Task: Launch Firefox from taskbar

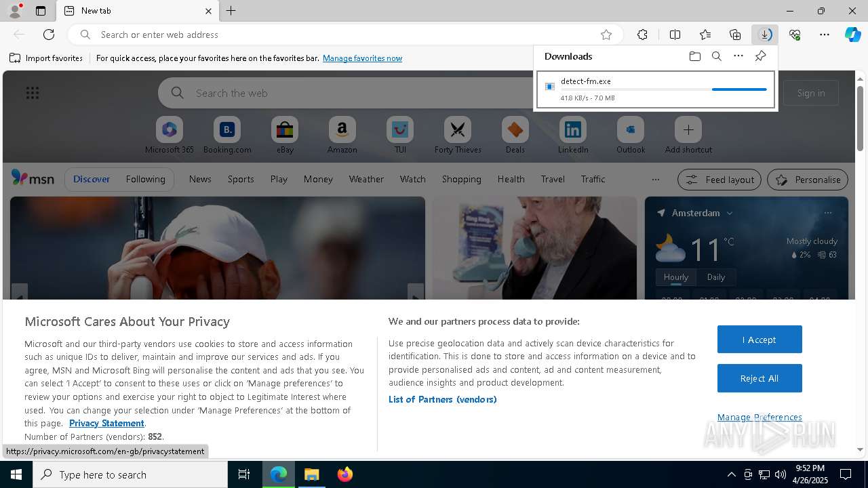Action: [x=345, y=474]
